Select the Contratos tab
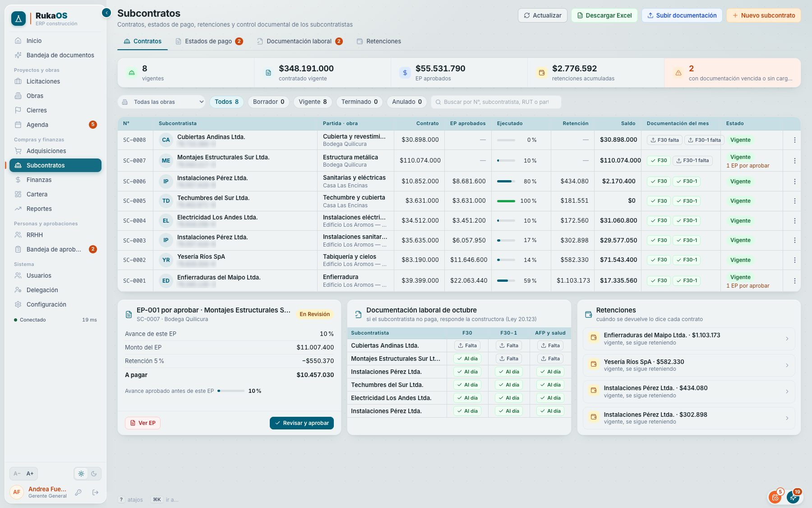Viewport: 812px width, 508px height. [143, 41]
